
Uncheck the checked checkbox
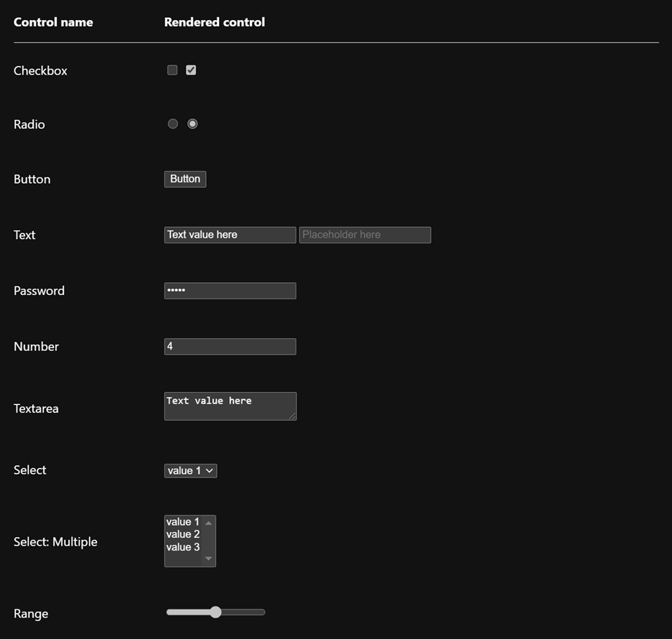click(191, 70)
